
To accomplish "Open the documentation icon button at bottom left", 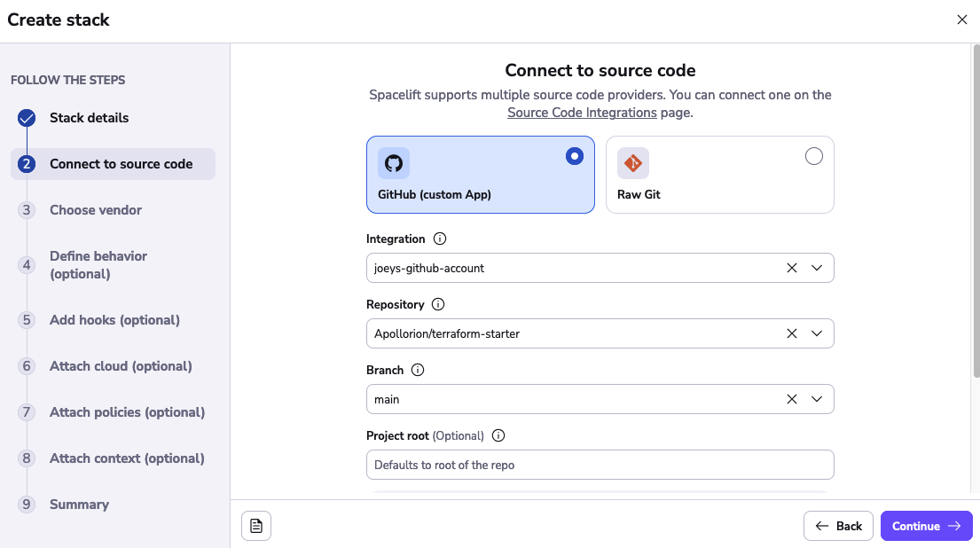I will pos(256,526).
